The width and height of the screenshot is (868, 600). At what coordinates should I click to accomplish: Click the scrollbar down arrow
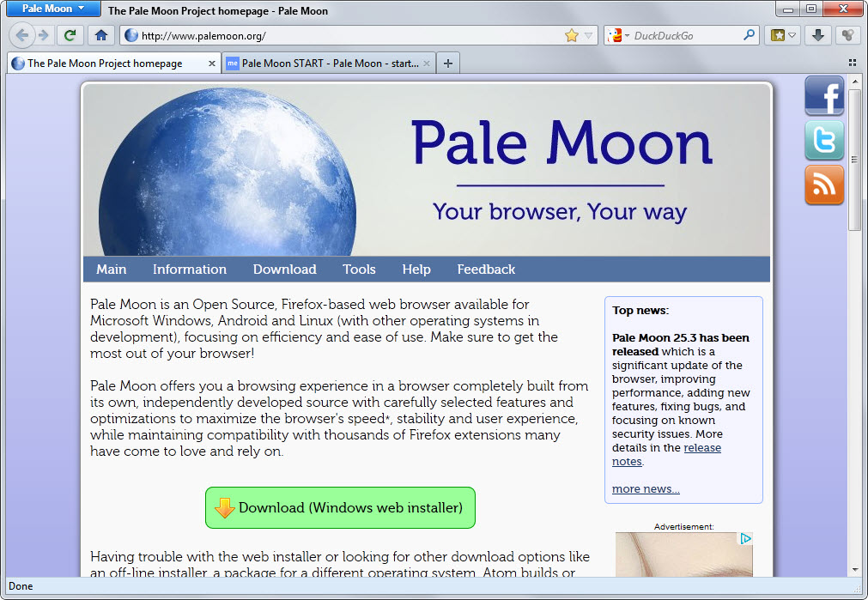coord(855,570)
